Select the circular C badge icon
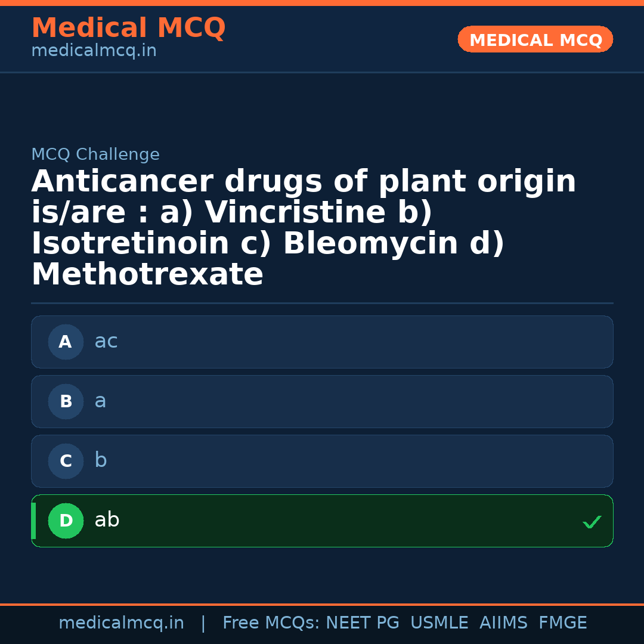The image size is (644, 644). tap(66, 461)
